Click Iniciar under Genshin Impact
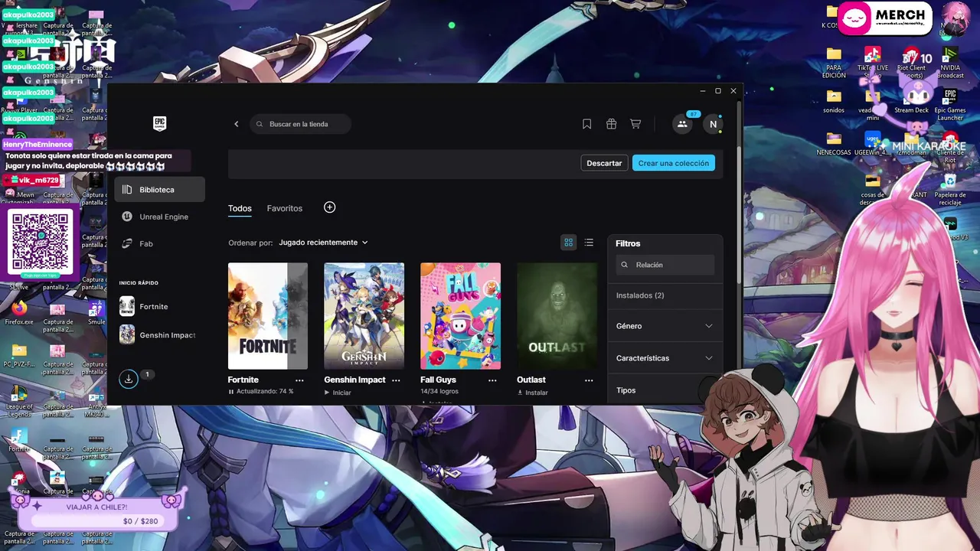The width and height of the screenshot is (980, 551). pos(338,393)
